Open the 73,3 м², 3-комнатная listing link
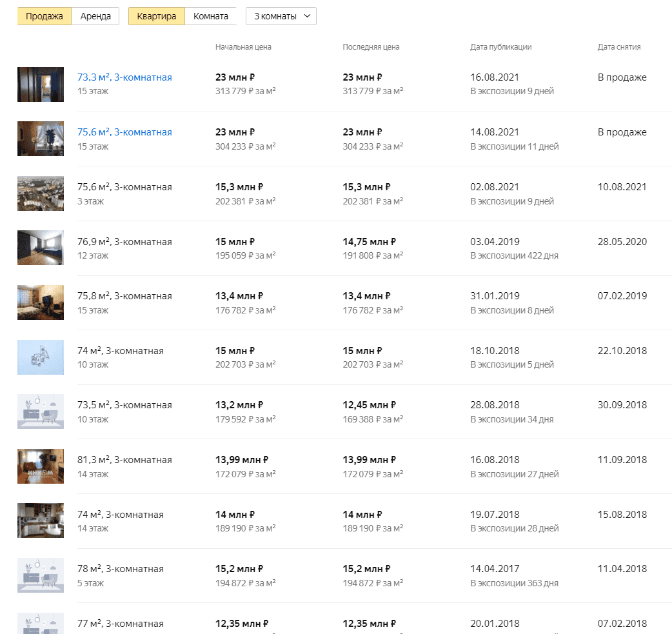672x634 pixels. (x=124, y=77)
